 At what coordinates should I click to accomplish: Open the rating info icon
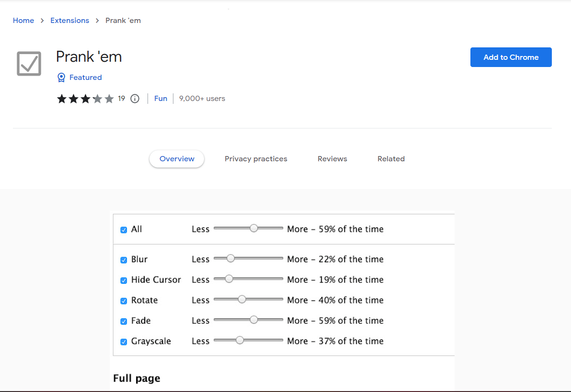[135, 99]
